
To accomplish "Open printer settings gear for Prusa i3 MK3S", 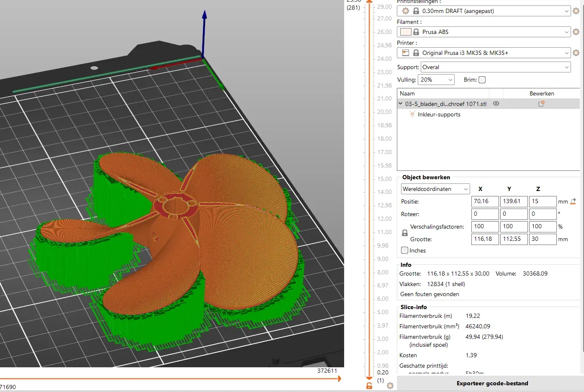I will pyautogui.click(x=576, y=53).
